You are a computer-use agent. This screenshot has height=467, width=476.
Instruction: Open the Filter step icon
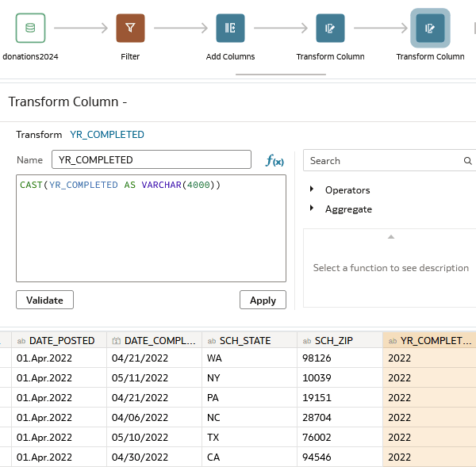click(x=130, y=28)
